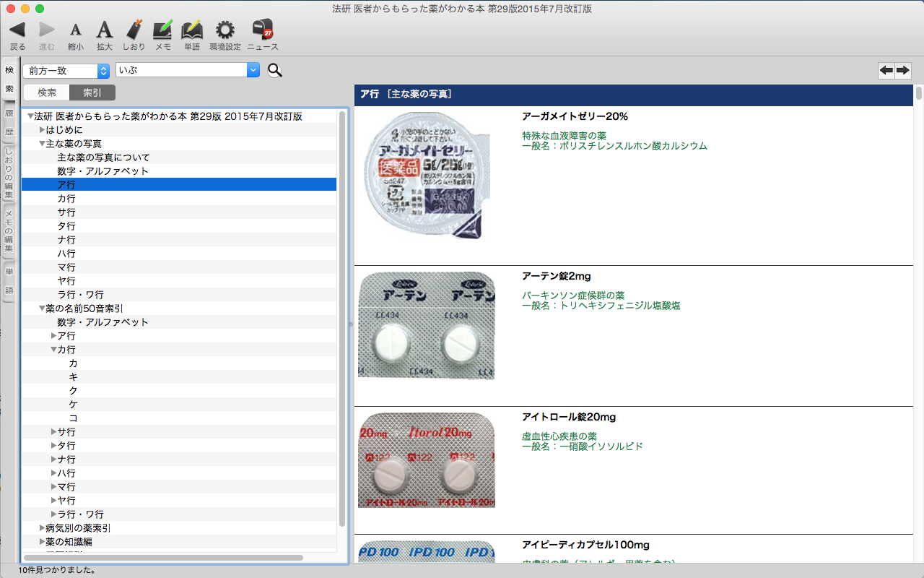Open the 単語 vocabulary tool
The height and width of the screenshot is (578, 924).
192,30
